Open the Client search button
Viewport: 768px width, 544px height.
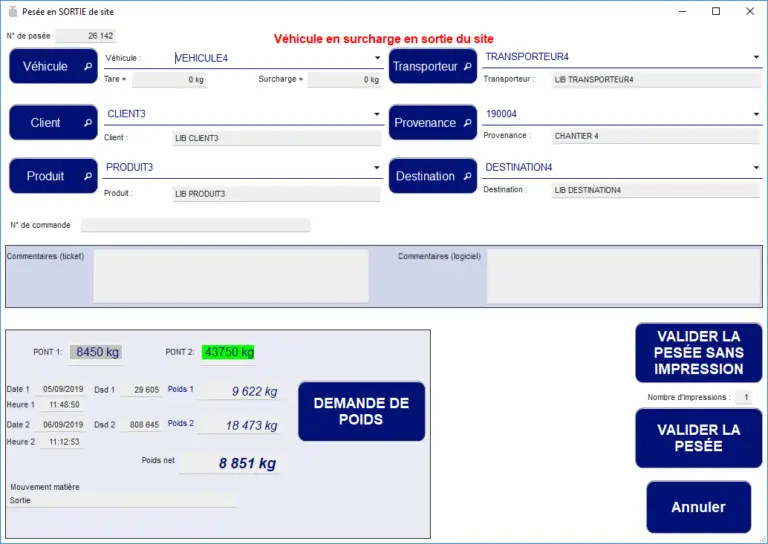coord(53,122)
